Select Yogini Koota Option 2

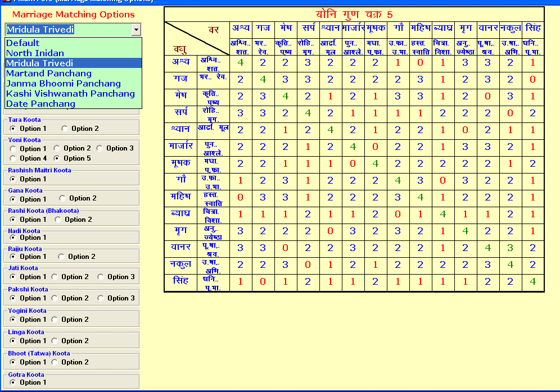pyautogui.click(x=55, y=320)
